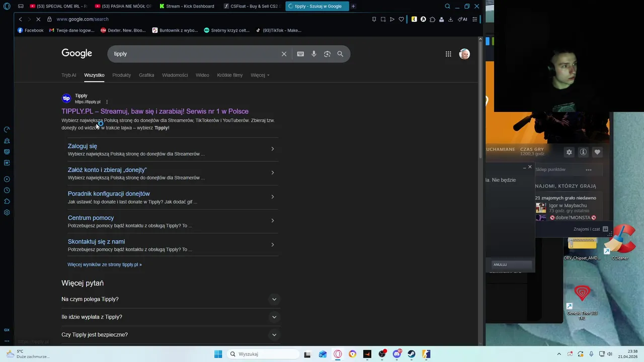
Task: Open Sklep punktów in Steam
Action: pos(550,169)
